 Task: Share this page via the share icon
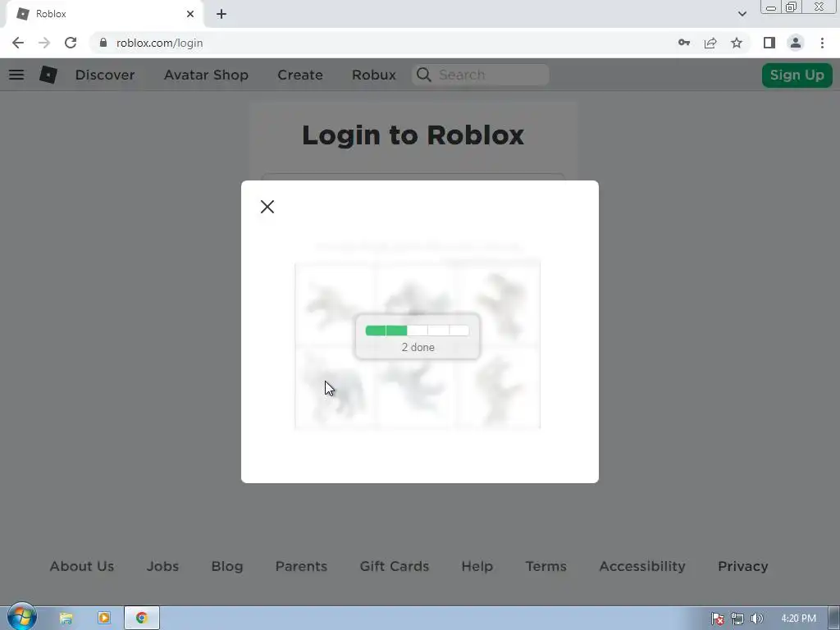710,43
